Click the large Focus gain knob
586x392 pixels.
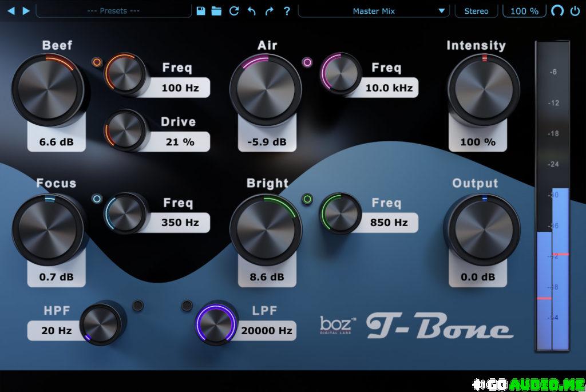pos(48,229)
